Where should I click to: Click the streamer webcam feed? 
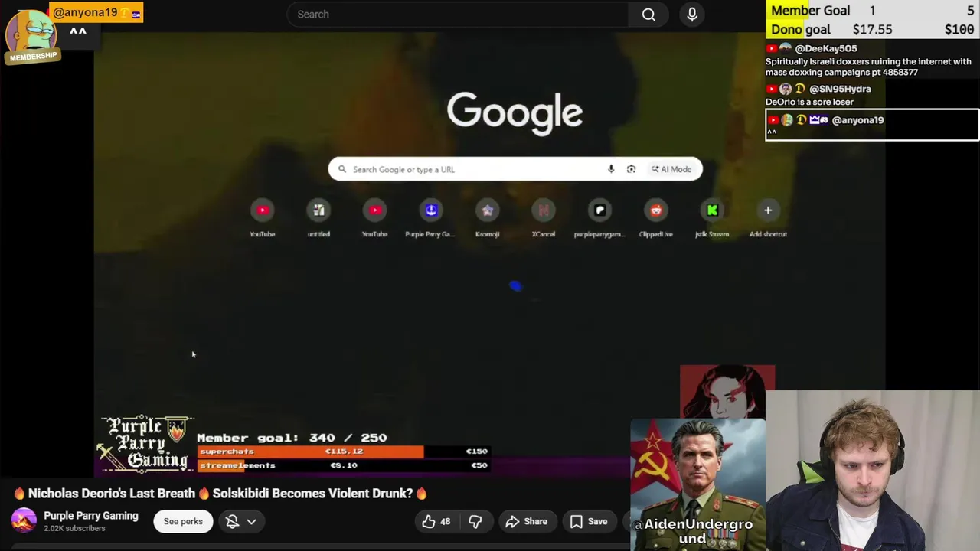(873, 471)
